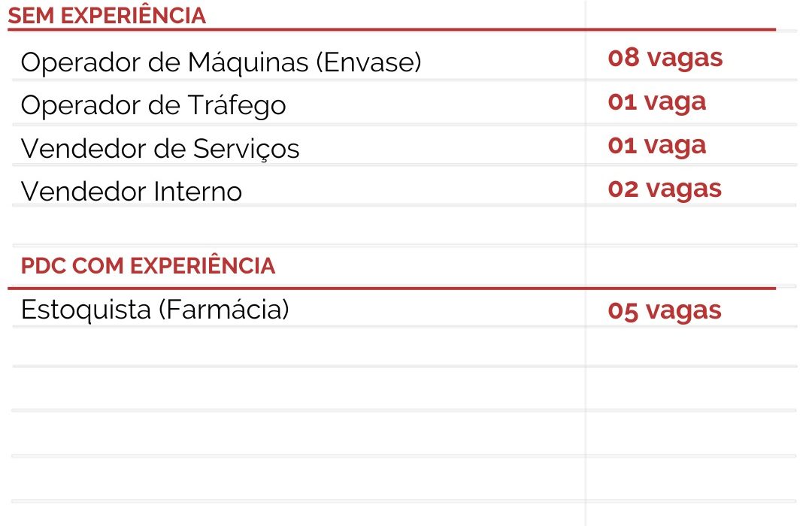Select the Vendedor Interno job title
This screenshot has width=812, height=526.
132,191
